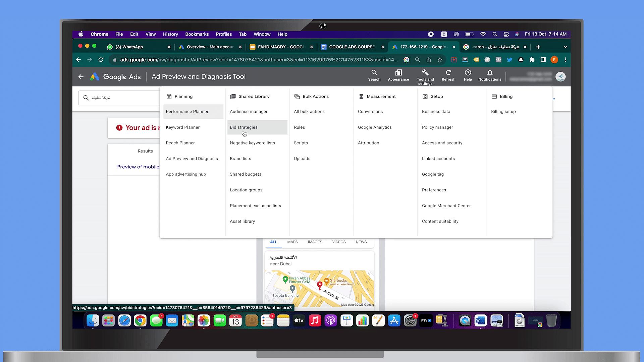Toggle Chrome side panel icon

tap(543, 60)
